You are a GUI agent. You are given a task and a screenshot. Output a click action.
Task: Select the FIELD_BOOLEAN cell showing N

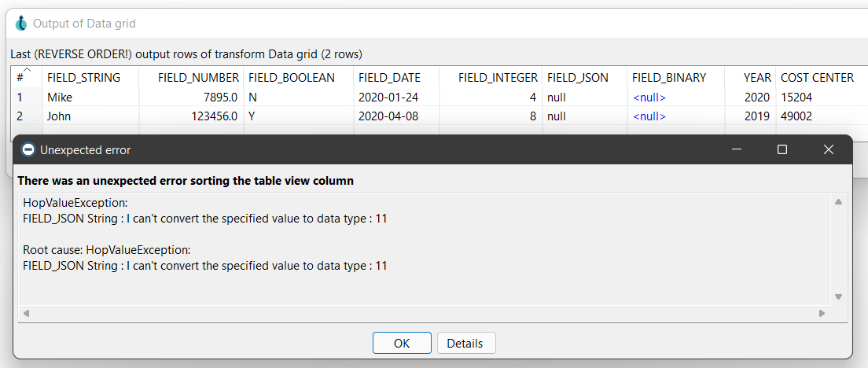(299, 98)
